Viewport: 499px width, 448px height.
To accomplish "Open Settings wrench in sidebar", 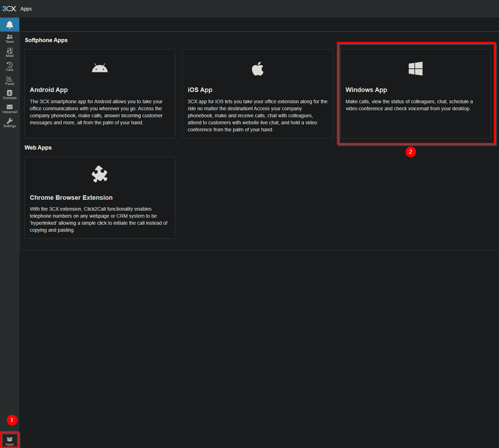I will [x=9, y=123].
